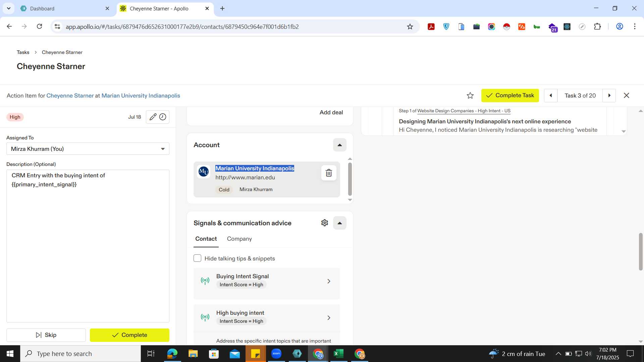This screenshot has height=362, width=644.
Task: Open the clock reschedule icon
Action: coord(163,117)
